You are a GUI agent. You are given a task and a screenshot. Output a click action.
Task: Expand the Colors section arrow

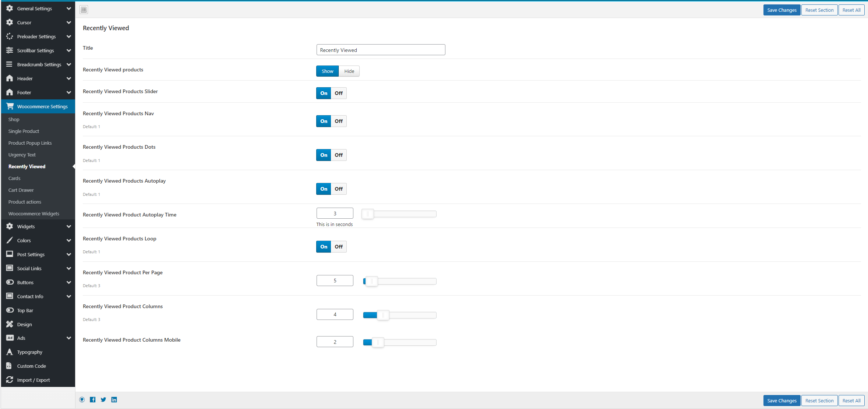click(x=69, y=240)
